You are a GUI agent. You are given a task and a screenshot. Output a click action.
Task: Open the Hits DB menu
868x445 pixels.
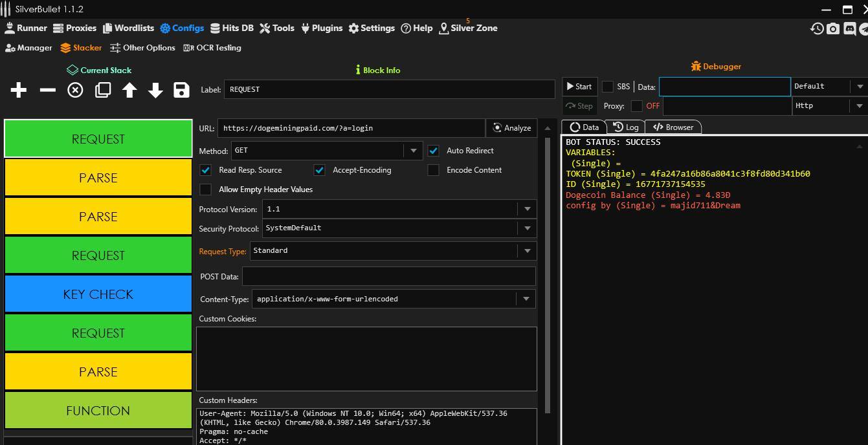tap(232, 28)
